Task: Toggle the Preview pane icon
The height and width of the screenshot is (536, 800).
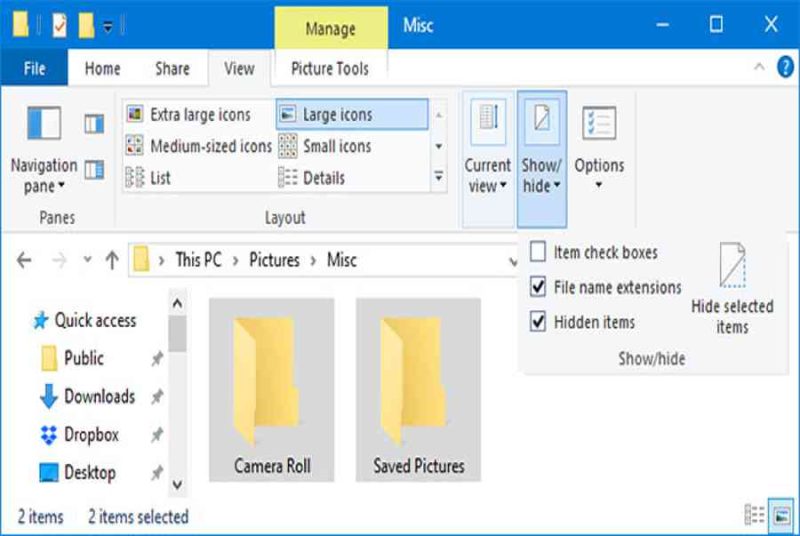Action: [94, 123]
